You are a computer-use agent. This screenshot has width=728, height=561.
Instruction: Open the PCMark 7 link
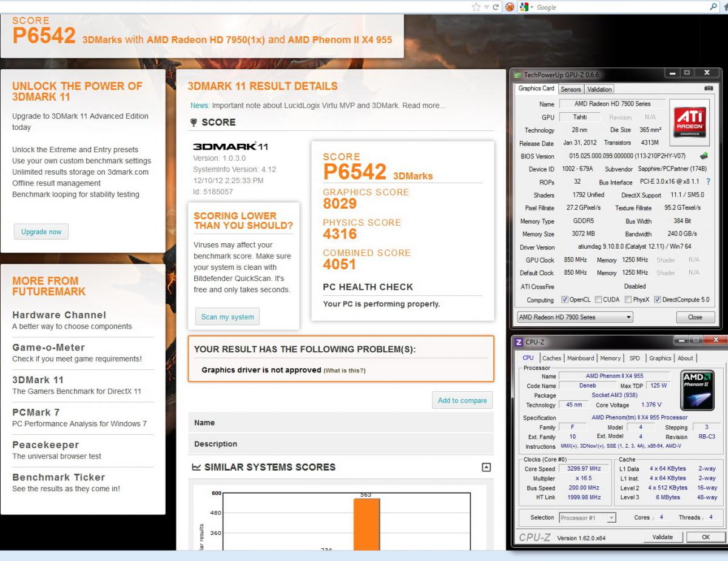pyautogui.click(x=36, y=412)
